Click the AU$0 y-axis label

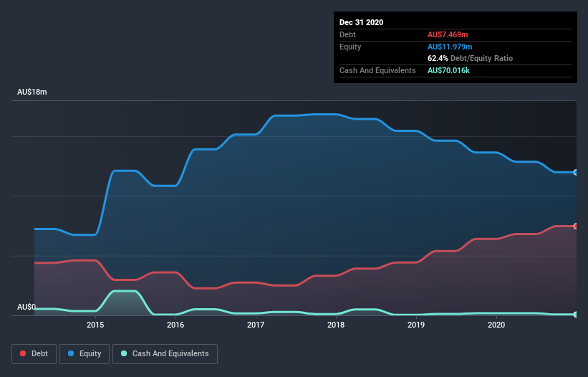pos(26,307)
